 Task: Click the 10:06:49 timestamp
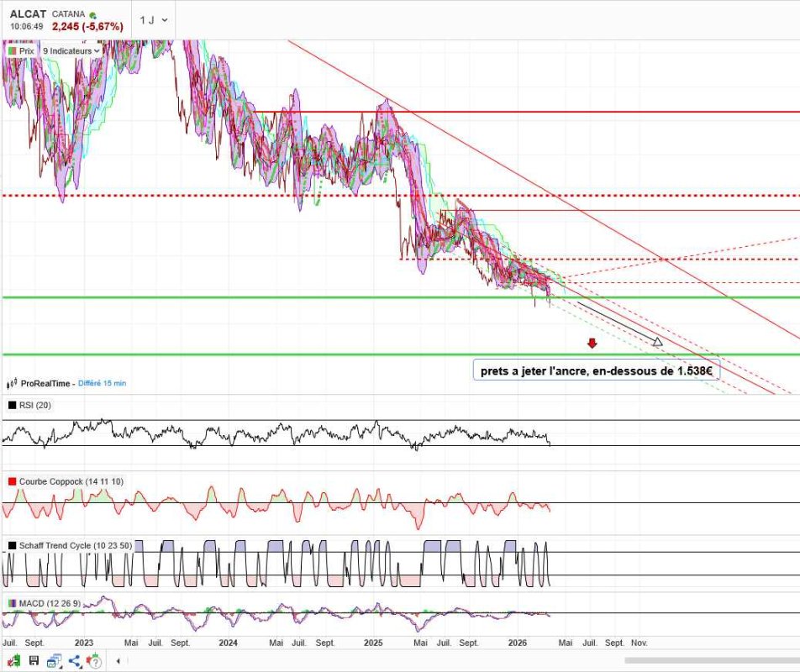[x=27, y=27]
